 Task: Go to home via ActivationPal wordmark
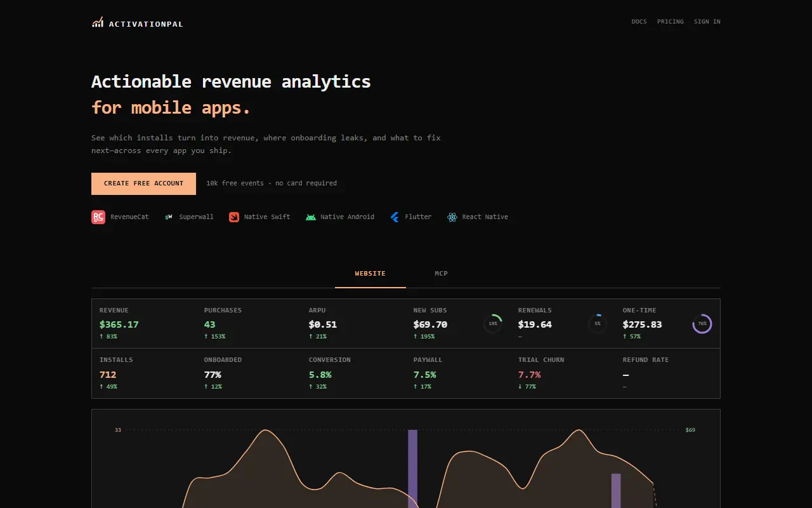pos(146,24)
